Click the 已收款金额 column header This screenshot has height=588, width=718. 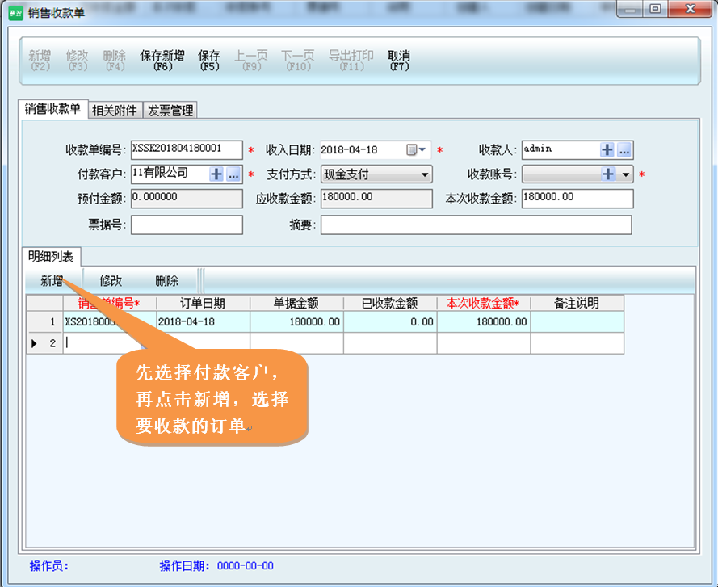[x=389, y=303]
